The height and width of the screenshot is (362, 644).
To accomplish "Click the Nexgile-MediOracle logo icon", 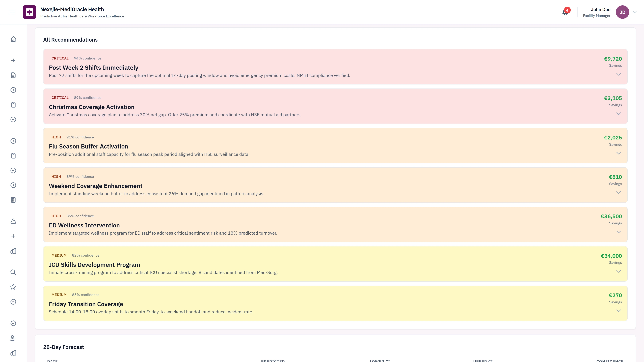I will click(30, 12).
